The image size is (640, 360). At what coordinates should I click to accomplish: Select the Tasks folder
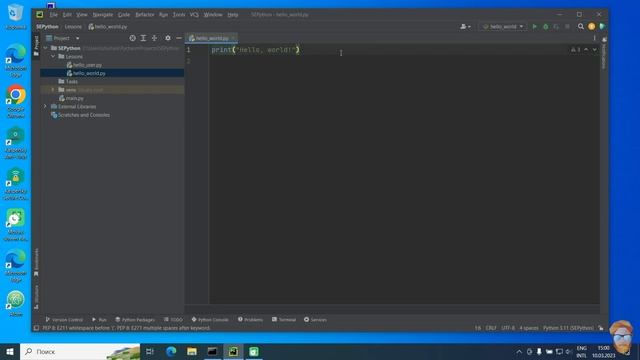coord(68,82)
